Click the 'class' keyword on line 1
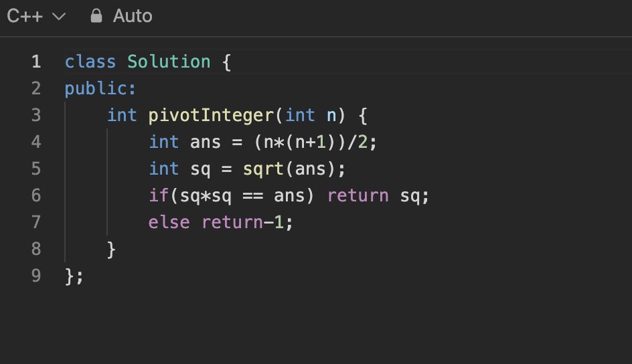Image resolution: width=632 pixels, height=364 pixels. (90, 62)
